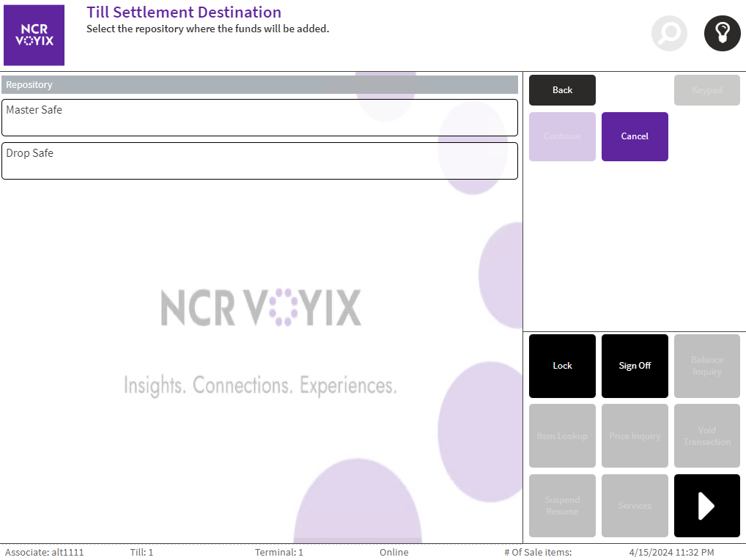746x560 pixels.
Task: Click the Till: 1 status entry
Action: tap(141, 553)
